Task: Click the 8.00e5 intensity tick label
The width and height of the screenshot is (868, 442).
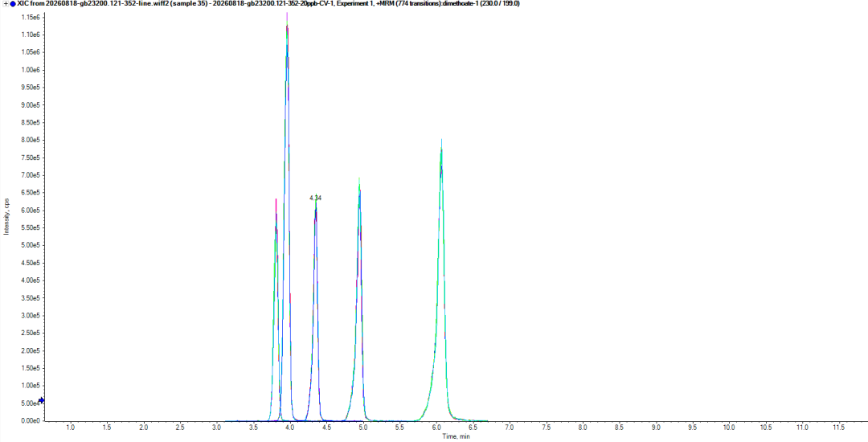Action: click(x=30, y=140)
